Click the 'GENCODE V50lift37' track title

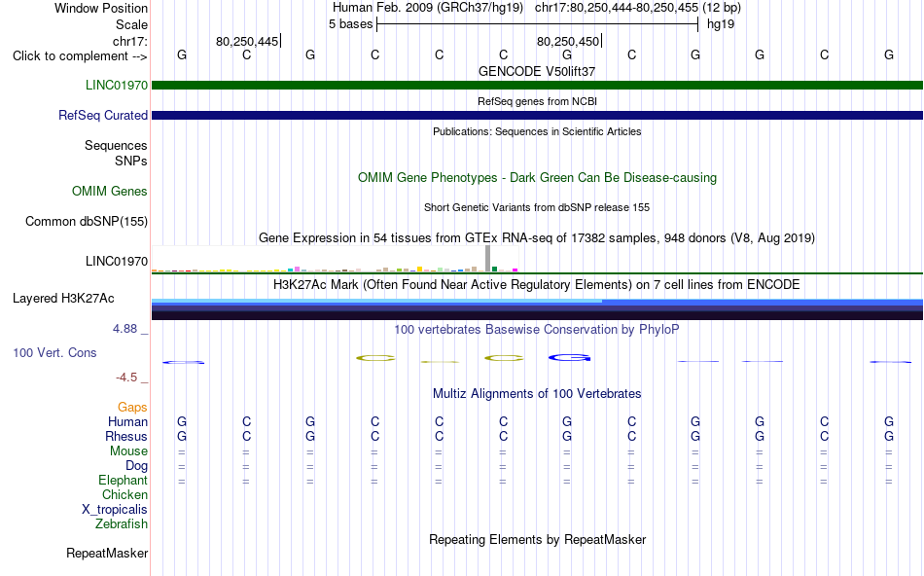point(537,71)
